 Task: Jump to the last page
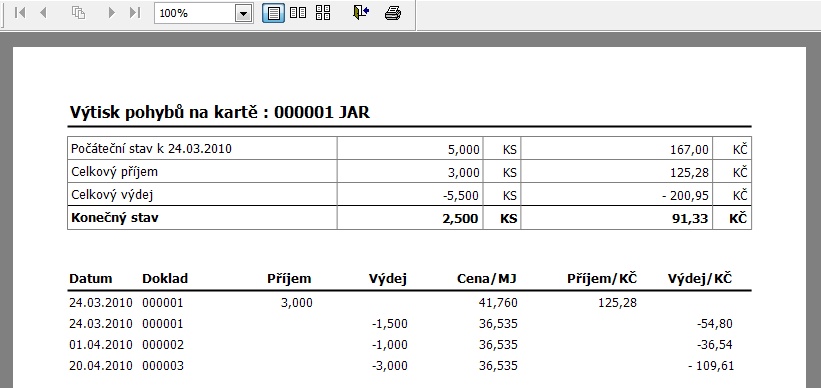135,13
